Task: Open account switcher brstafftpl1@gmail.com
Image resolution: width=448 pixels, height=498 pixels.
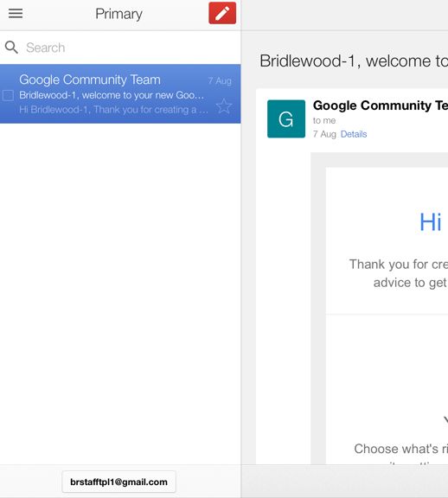Action: pos(118,482)
